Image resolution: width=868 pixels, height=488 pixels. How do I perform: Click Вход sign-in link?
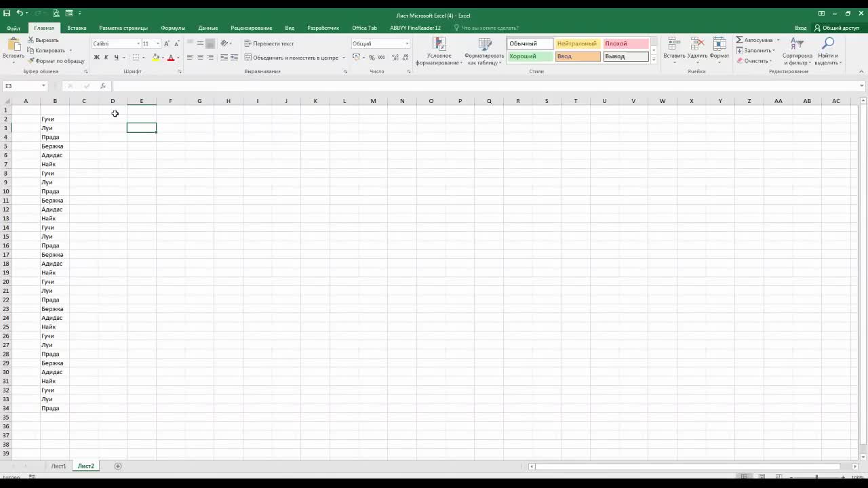tap(801, 28)
